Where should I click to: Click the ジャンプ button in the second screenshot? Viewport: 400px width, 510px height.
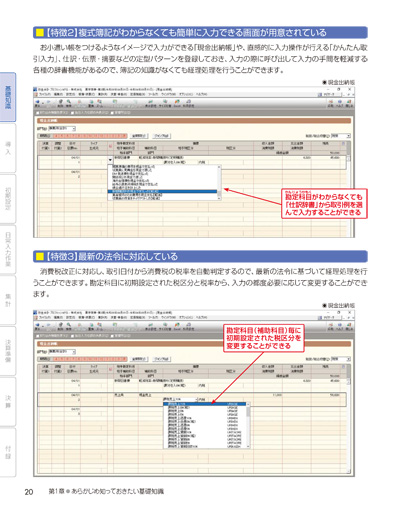coord(162,359)
